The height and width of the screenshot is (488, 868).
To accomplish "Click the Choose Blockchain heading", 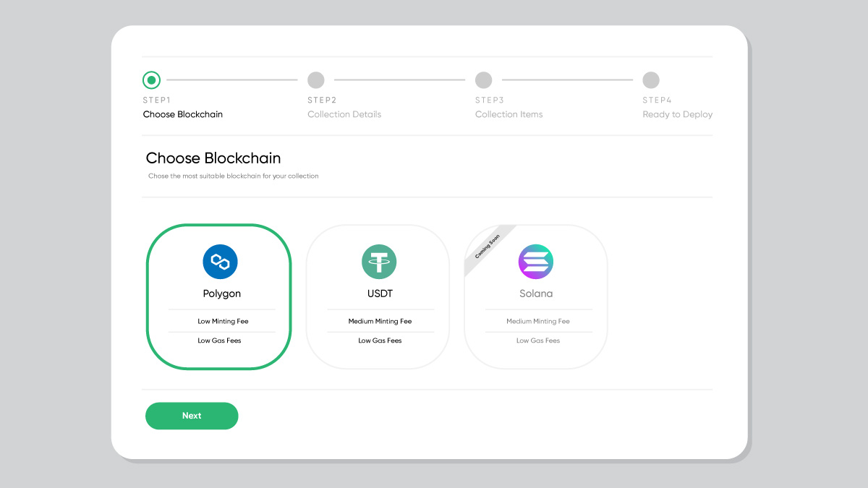I will point(214,158).
